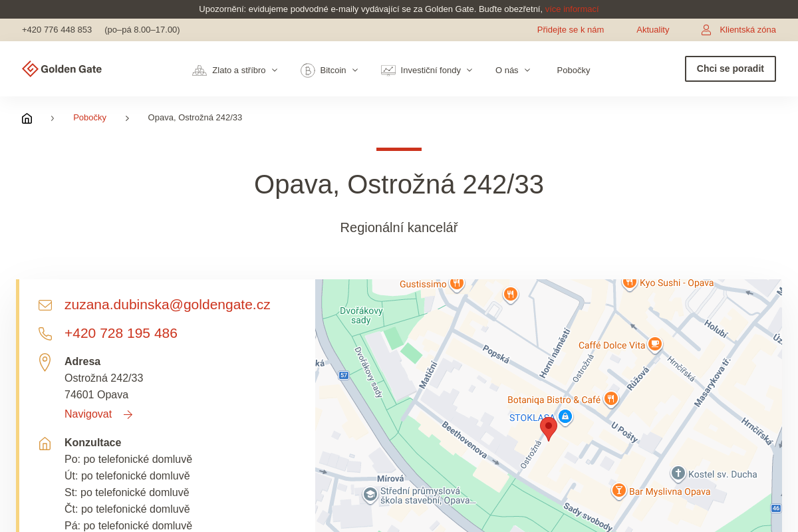Viewport: 798px width, 532px height.
Task: Click the chart icon by Investiční fondy
Action: click(388, 70)
